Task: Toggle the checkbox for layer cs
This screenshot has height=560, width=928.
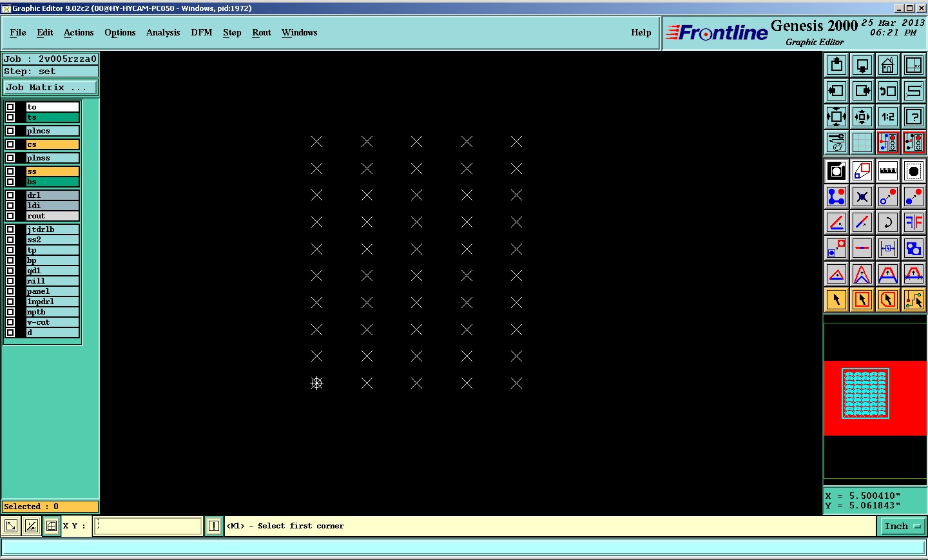Action: (x=10, y=144)
